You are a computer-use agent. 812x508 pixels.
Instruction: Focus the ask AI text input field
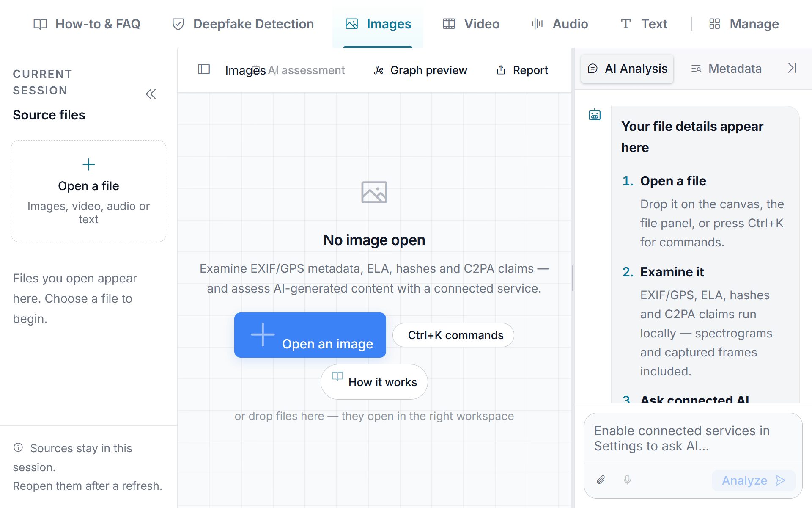pyautogui.click(x=693, y=439)
